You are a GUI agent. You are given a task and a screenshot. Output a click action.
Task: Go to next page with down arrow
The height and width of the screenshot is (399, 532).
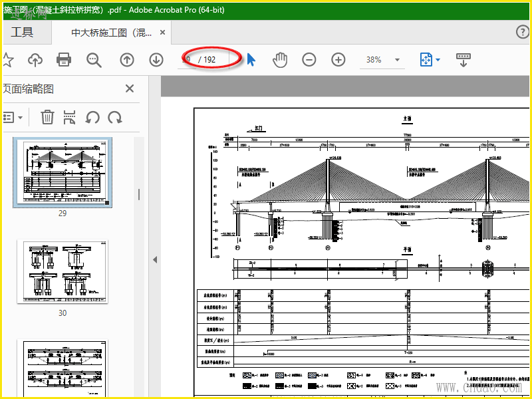click(156, 60)
